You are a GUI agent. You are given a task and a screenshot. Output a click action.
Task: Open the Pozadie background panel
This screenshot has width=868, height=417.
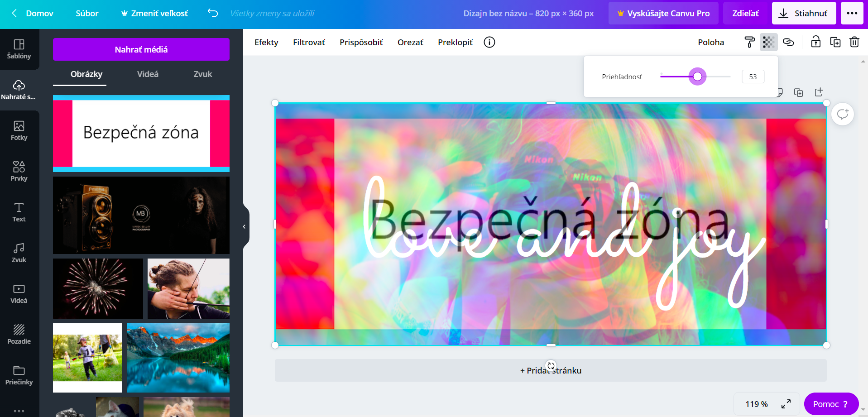click(x=19, y=335)
